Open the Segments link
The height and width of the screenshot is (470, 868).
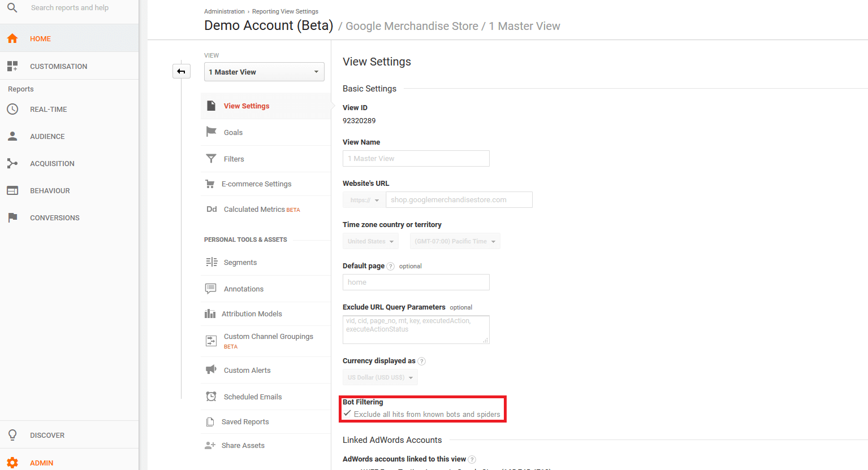pyautogui.click(x=240, y=262)
